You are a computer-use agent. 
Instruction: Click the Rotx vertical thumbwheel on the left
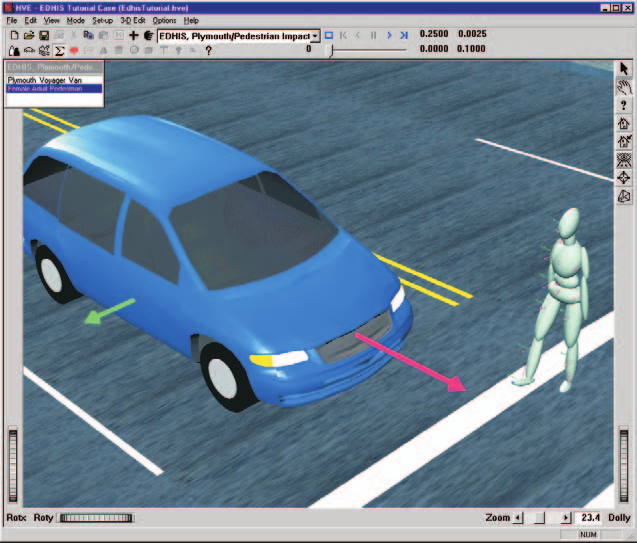click(x=13, y=466)
